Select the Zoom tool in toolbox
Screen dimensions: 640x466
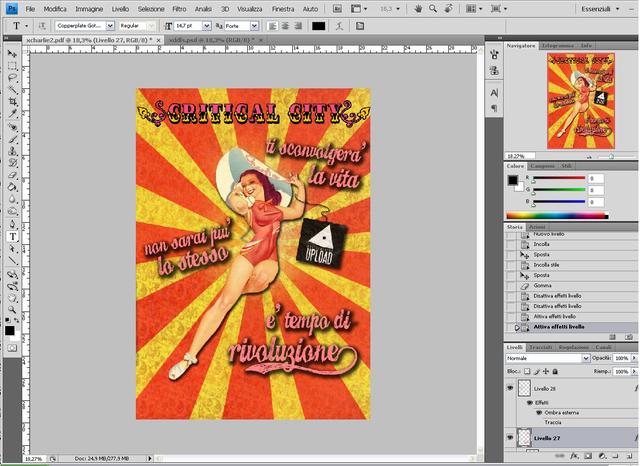point(12,310)
